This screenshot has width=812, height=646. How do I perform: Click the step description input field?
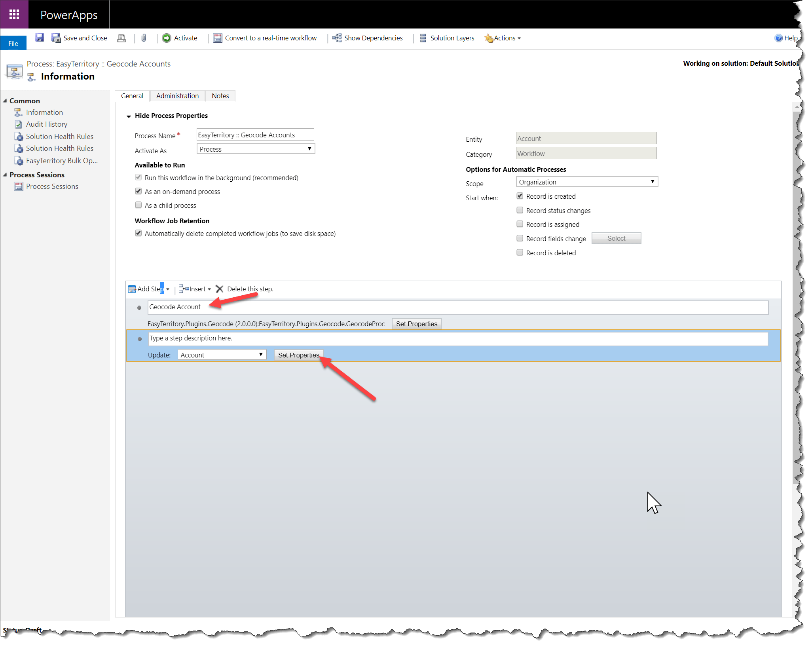point(317,338)
